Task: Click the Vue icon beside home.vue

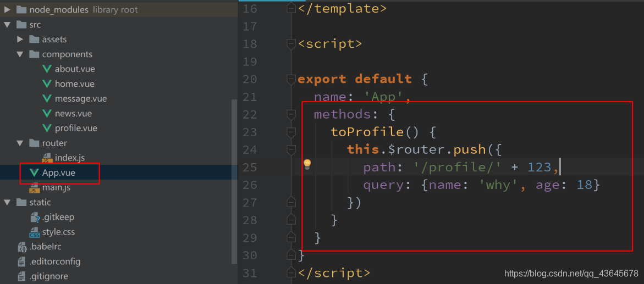Action: [47, 83]
